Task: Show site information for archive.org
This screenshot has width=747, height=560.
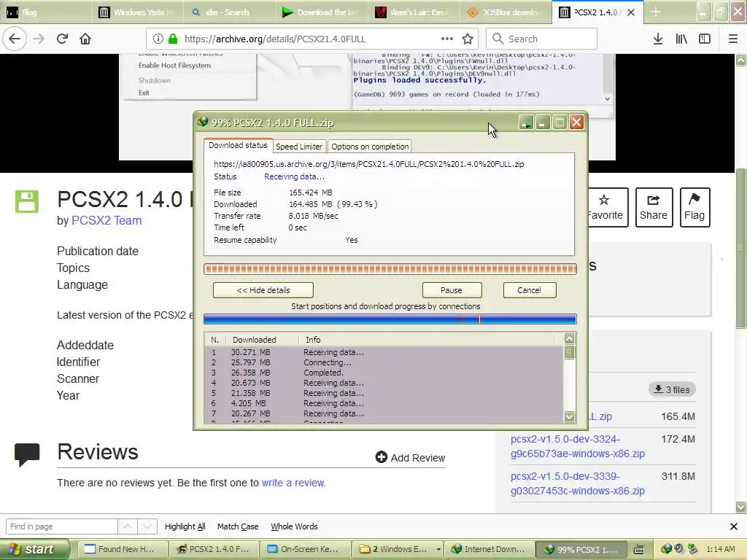Action: 158,39
